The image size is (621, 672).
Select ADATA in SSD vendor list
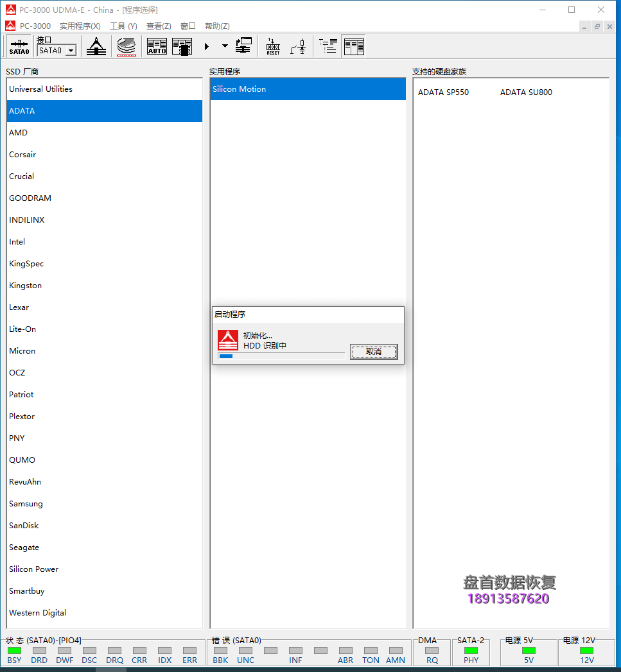[105, 111]
